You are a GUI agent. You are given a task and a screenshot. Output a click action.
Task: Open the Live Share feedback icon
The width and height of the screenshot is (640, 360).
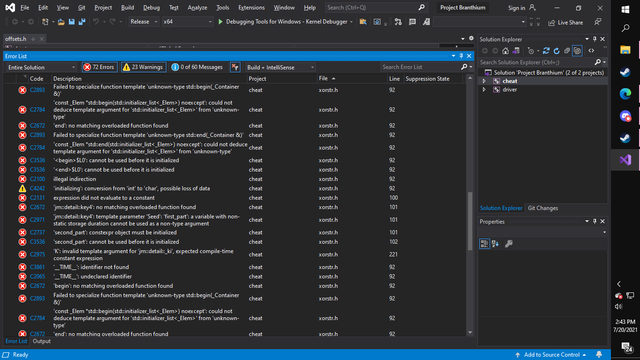598,22
